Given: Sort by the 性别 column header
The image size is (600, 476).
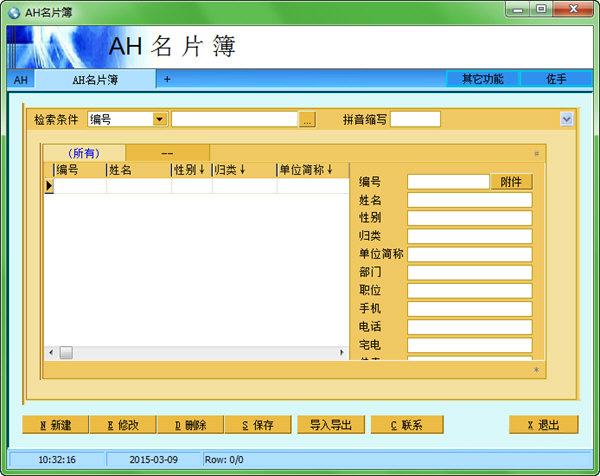Looking at the screenshot, I should (x=192, y=170).
